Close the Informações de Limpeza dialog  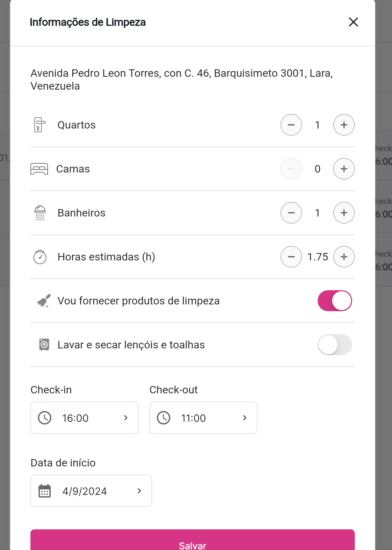353,22
